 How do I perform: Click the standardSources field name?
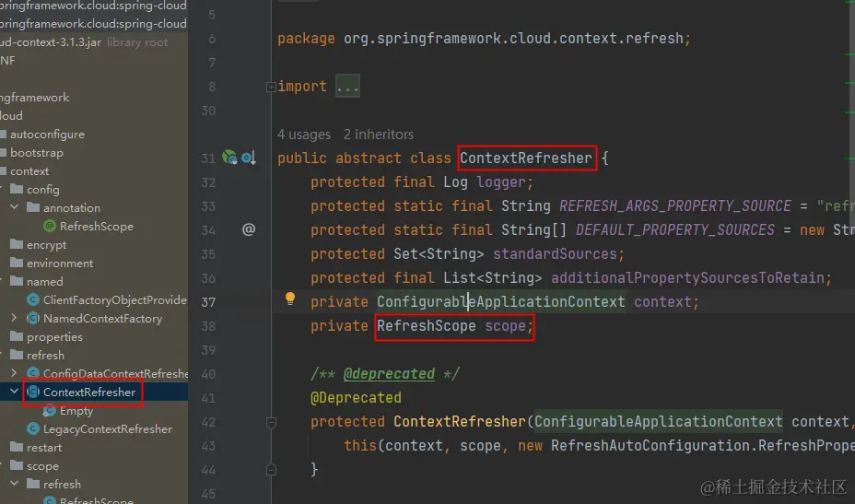(x=555, y=254)
